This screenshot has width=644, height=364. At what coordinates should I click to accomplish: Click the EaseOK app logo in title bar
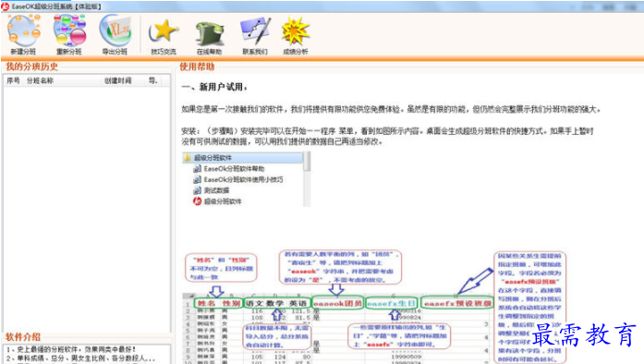coord(5,6)
